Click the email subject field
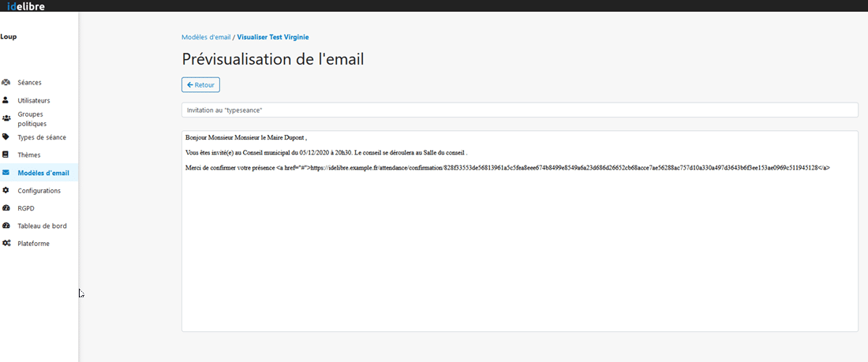Screen dimensions: 868x362 click(519, 110)
